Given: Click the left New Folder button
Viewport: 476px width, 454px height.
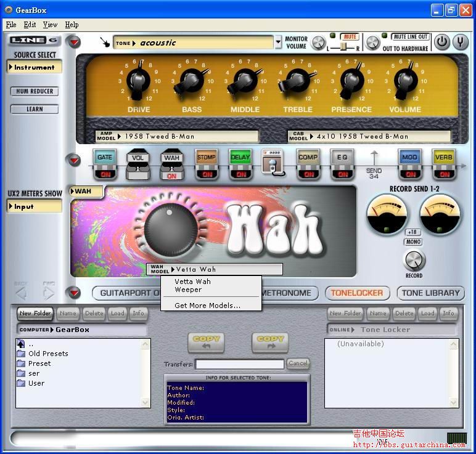Looking at the screenshot, I should tap(35, 314).
